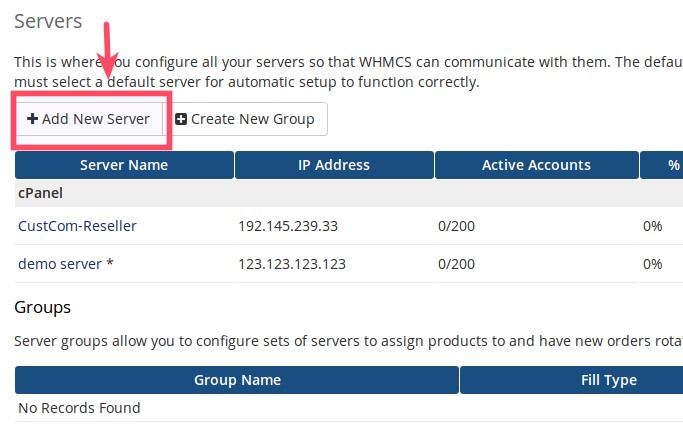Click the Add New Server button
Screen dimensions: 683x445
coord(89,119)
